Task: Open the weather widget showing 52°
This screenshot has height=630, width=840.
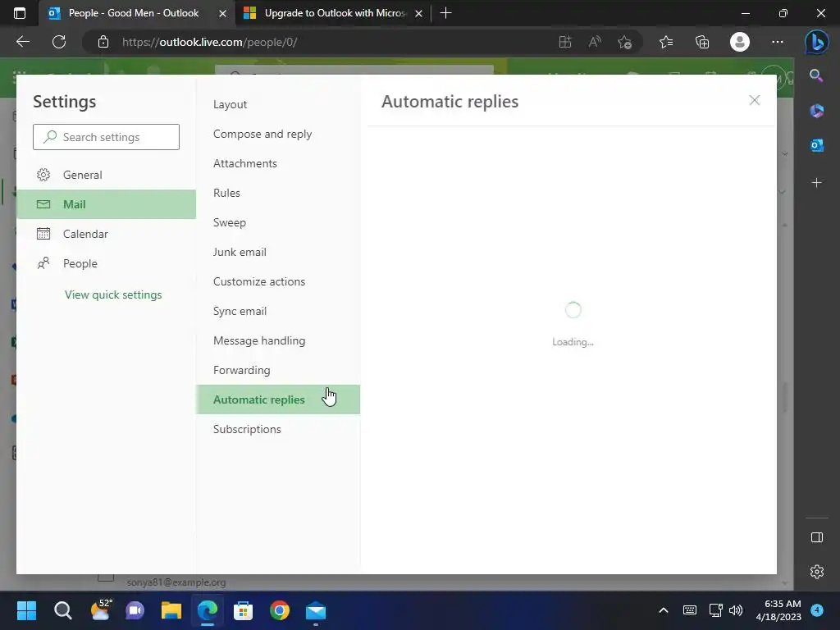Action: point(100,609)
